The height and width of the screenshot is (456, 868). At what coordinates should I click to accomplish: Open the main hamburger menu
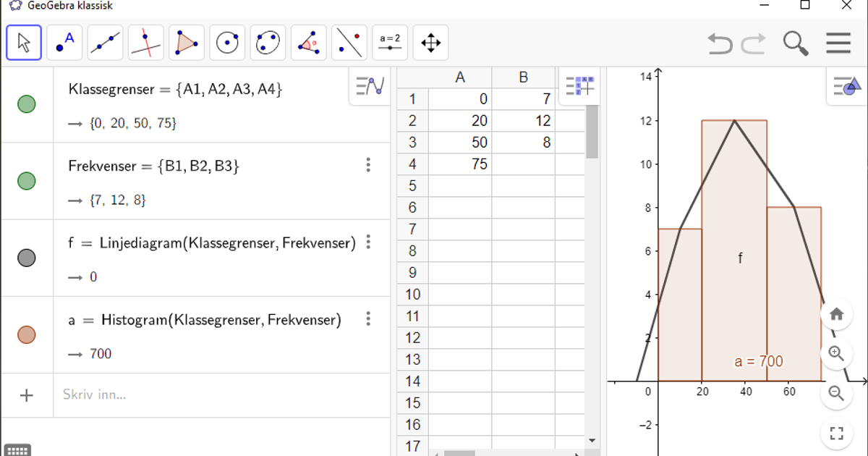click(x=838, y=43)
